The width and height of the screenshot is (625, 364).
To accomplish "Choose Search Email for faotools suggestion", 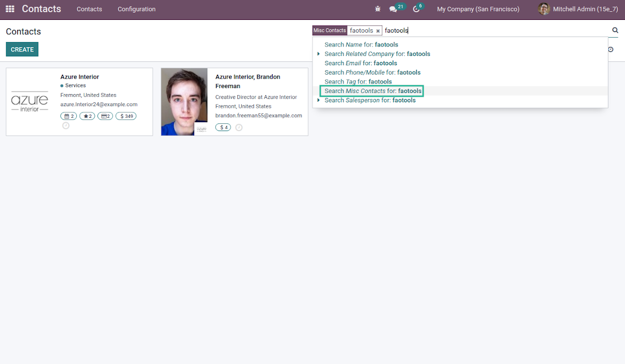I will point(361,63).
